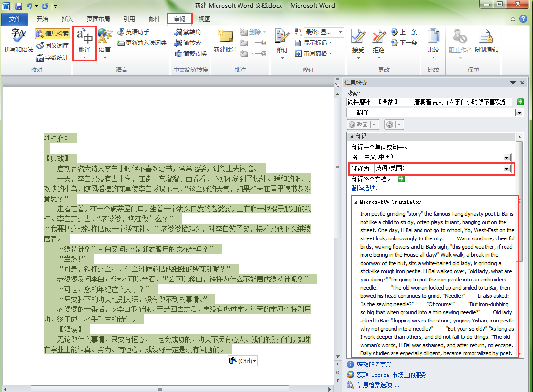Open the 翻译选项 link
Viewport: 533px width, 392px height.
pyautogui.click(x=367, y=188)
